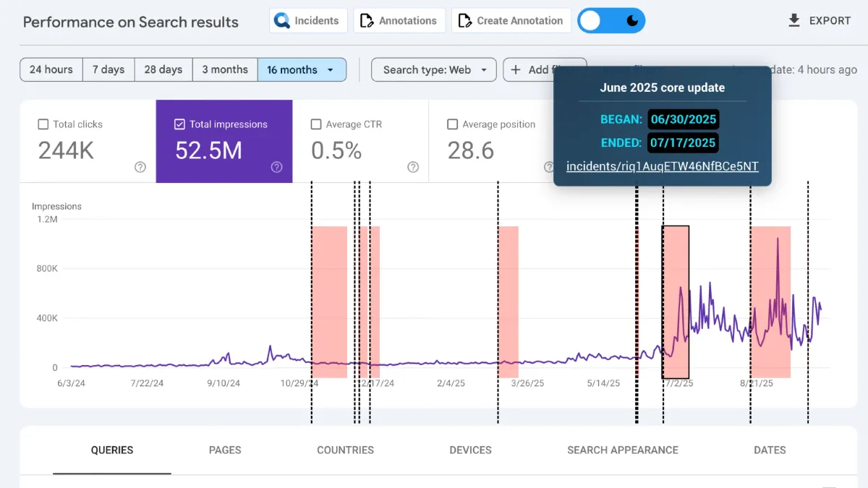
Task: Open the 16 months date range dropdown
Action: (x=302, y=69)
